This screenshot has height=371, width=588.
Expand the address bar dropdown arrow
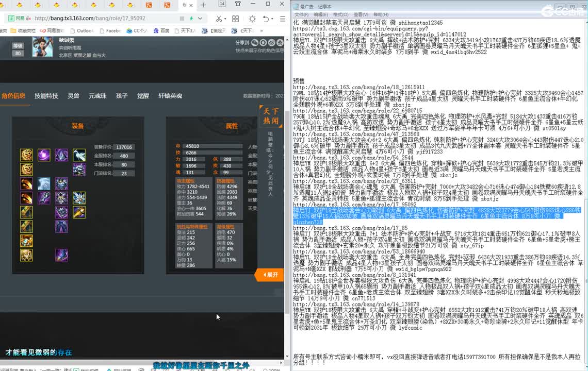click(x=200, y=19)
